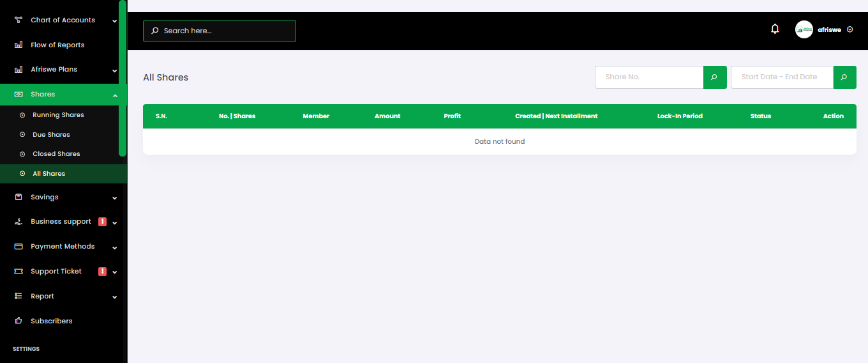This screenshot has height=363, width=868.
Task: Click the Profit column header
Action: point(452,116)
